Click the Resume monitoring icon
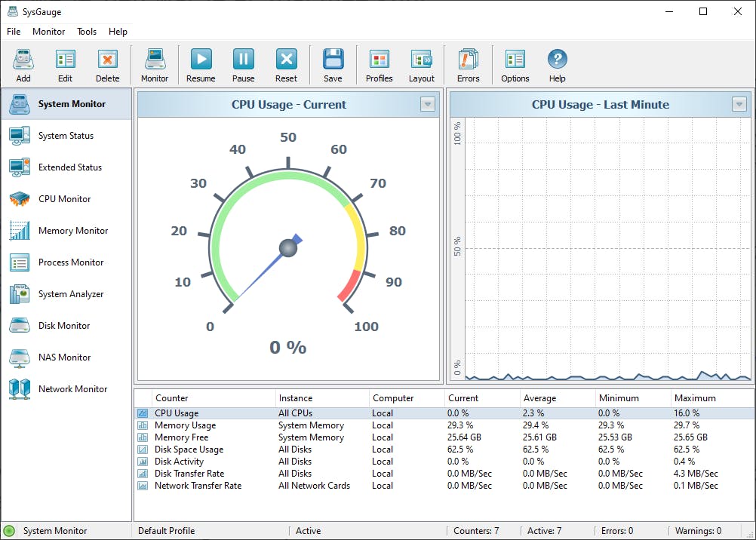Image resolution: width=756 pixels, height=540 pixels. 201,64
